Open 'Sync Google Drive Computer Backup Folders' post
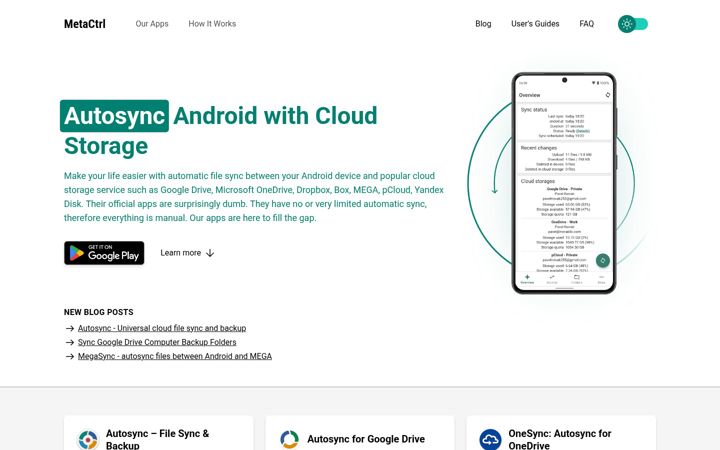The height and width of the screenshot is (450, 720). pos(157,342)
